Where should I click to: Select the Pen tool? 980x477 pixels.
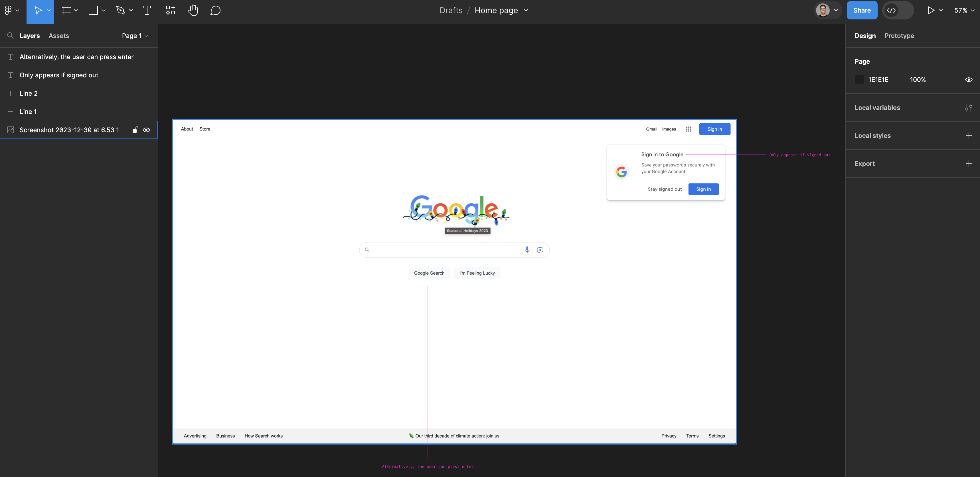[x=121, y=10]
